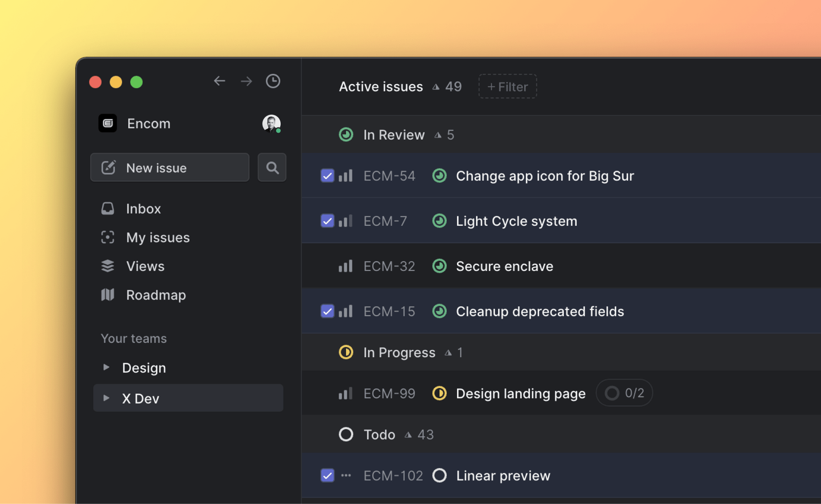The width and height of the screenshot is (821, 504).
Task: Click the Views stacked layers icon
Action: coord(107,266)
